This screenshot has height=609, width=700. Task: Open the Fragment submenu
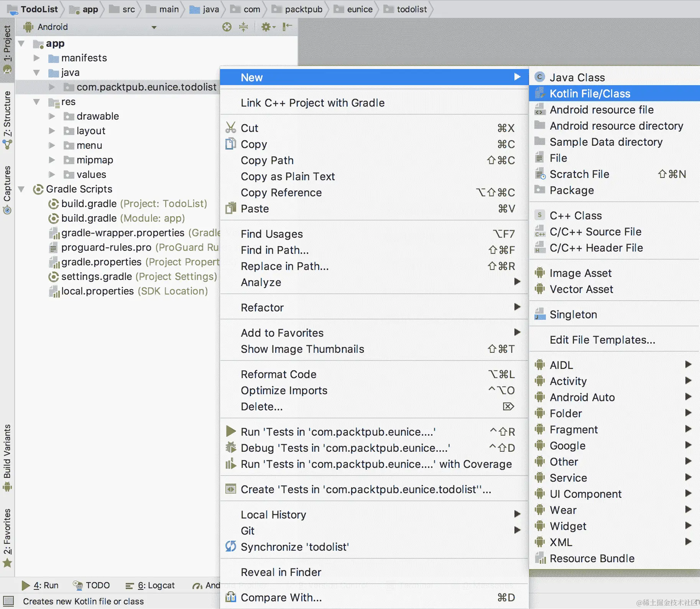tap(614, 429)
